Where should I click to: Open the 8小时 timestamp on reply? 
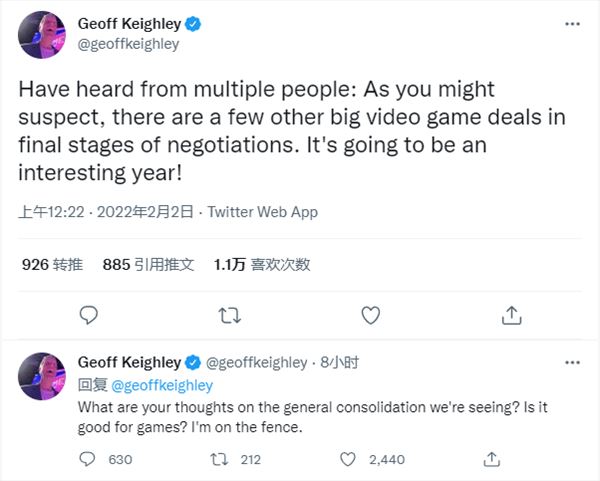339,362
